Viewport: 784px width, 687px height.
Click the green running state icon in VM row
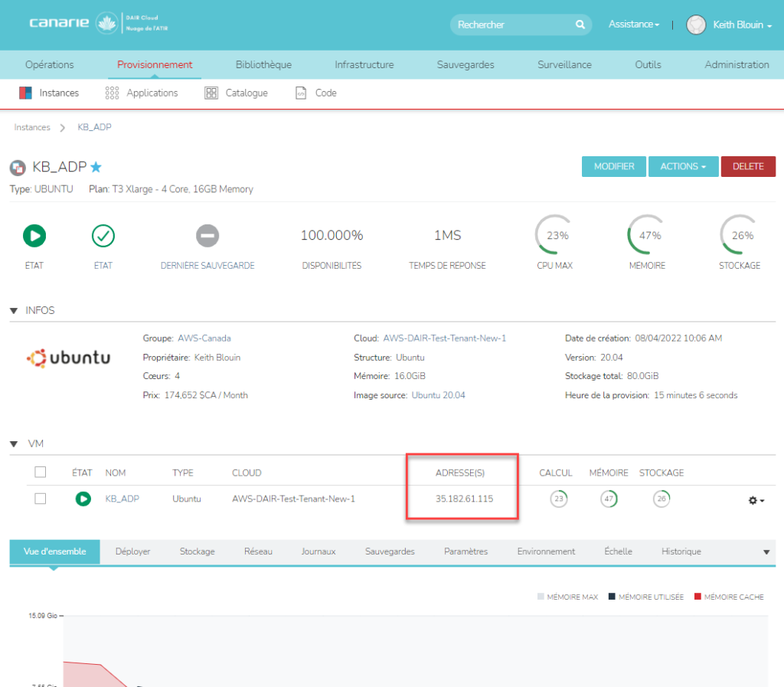pos(83,499)
